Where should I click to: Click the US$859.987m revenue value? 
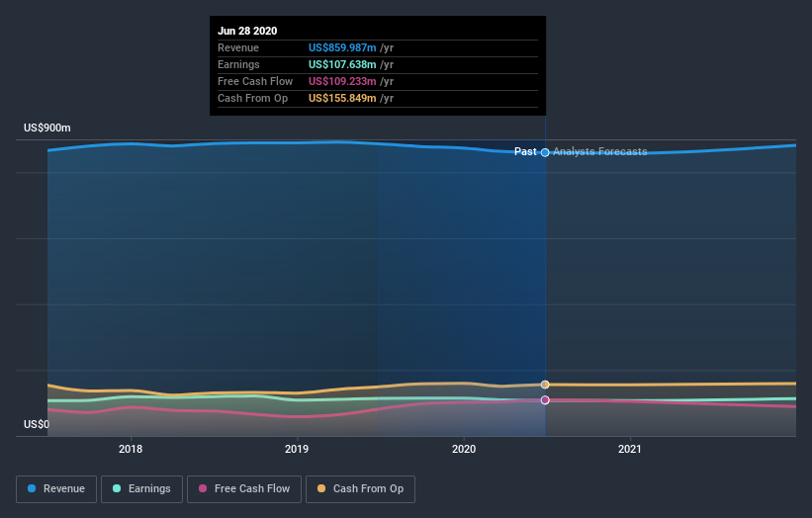[342, 47]
